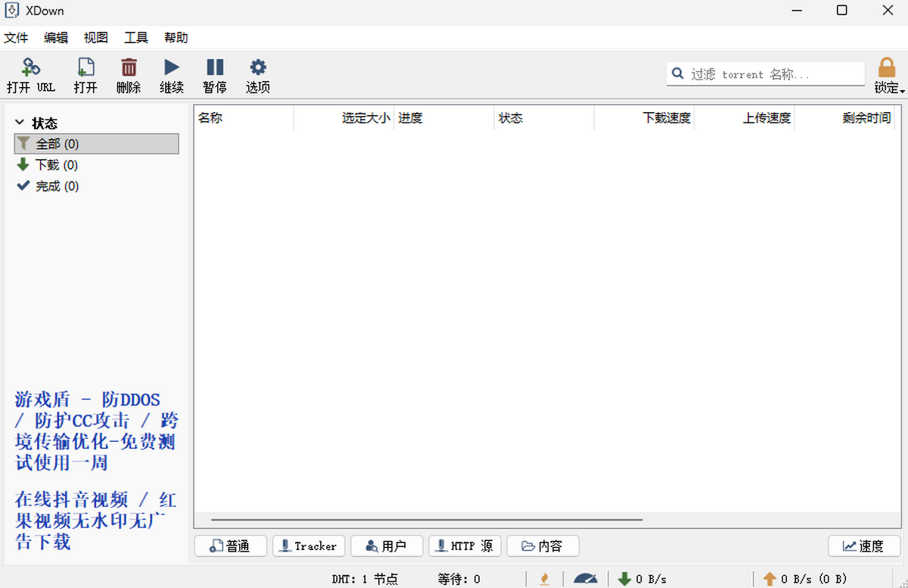Image resolution: width=908 pixels, height=588 pixels.
Task: Open the 在线抖音视频 download advertisement link
Action: pyautogui.click(x=95, y=521)
